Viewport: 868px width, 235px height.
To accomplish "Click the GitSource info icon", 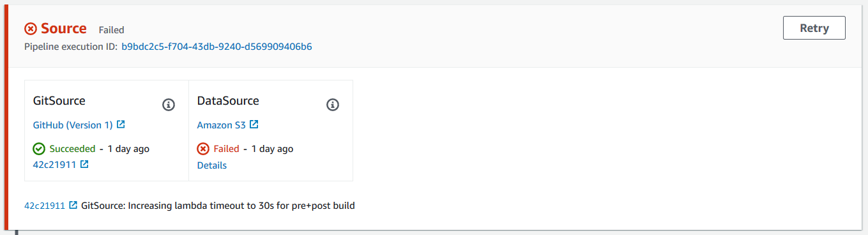I will point(169,105).
